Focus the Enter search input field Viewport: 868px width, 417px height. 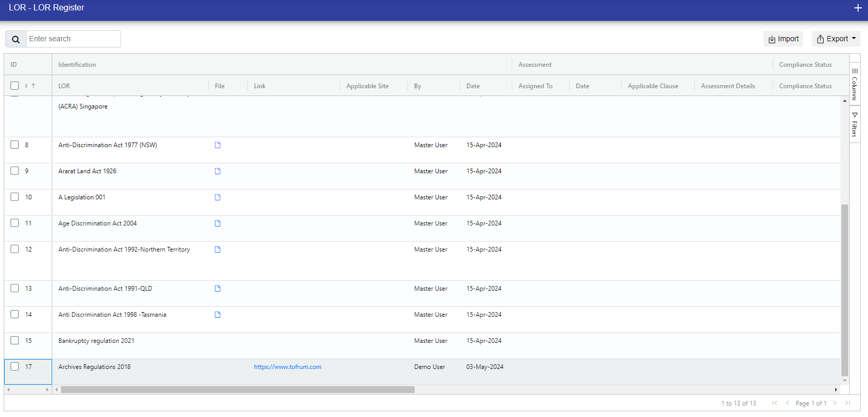[x=73, y=39]
